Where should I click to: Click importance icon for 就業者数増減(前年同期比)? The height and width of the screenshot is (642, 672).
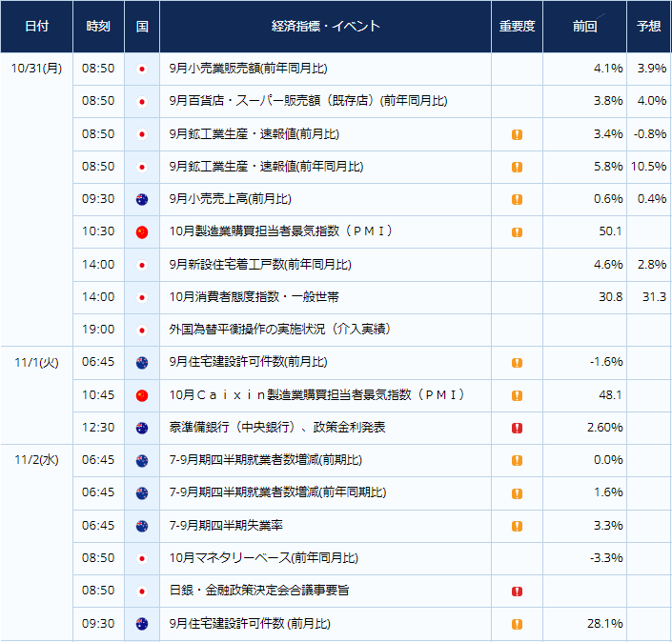517,493
